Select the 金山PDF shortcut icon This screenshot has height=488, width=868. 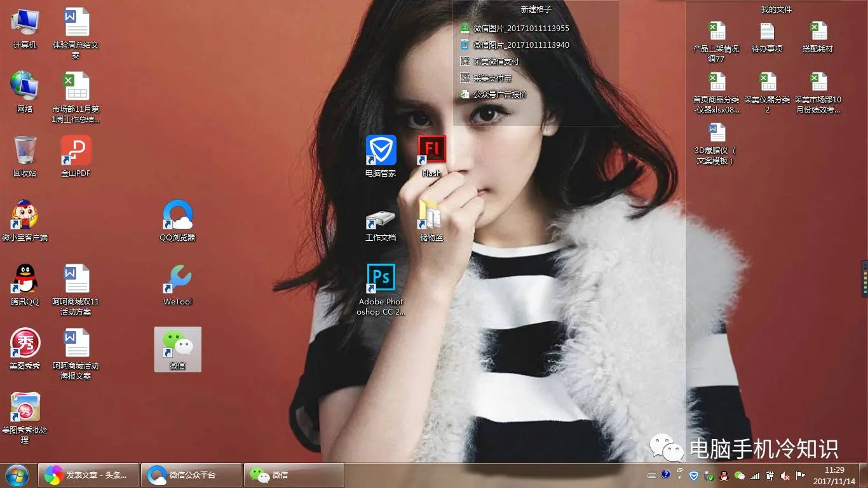(76, 156)
